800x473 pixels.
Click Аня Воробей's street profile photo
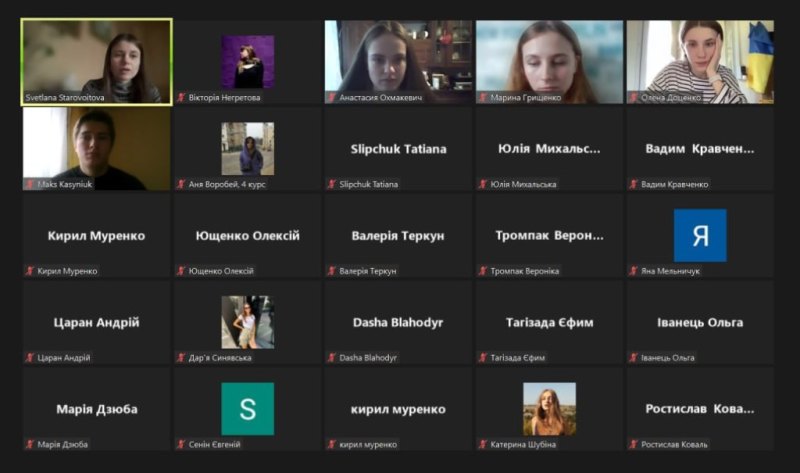(x=247, y=148)
